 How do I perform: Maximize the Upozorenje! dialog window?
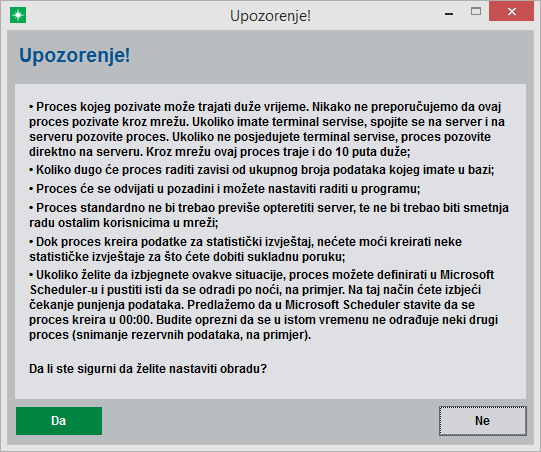pyautogui.click(x=476, y=12)
